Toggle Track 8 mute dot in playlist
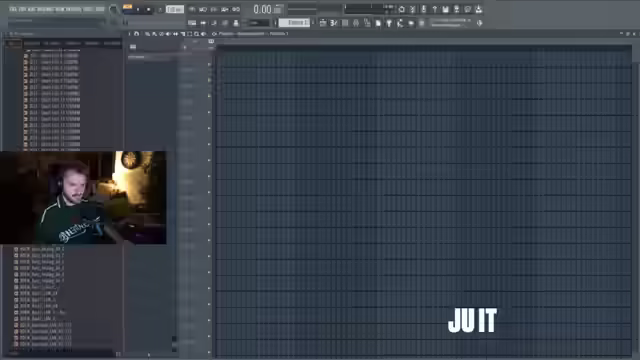Image resolution: width=640 pixels, height=360 pixels. 209,176
